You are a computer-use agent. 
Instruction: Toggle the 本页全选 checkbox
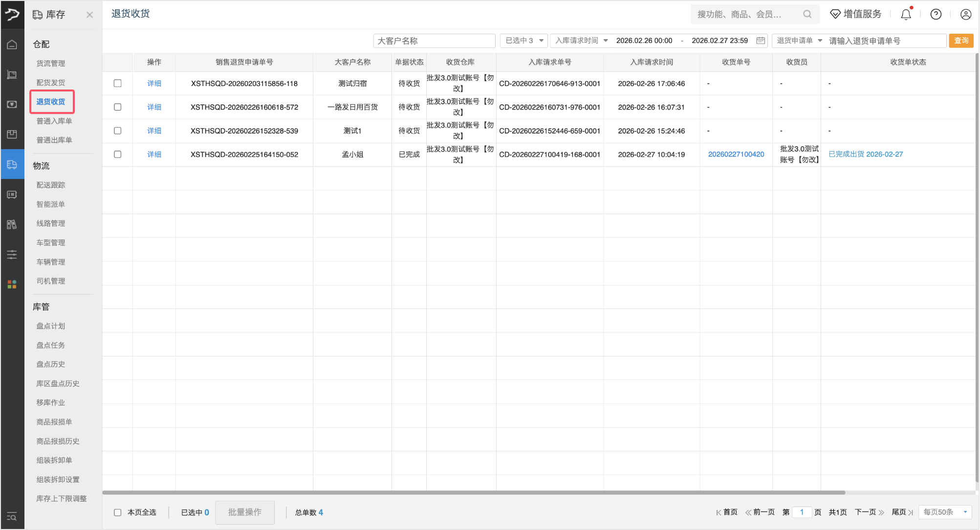[118, 512]
